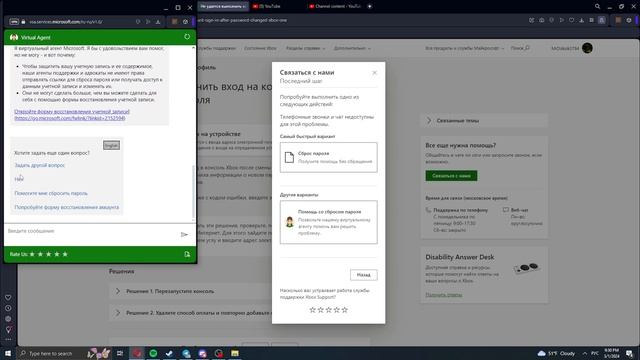This screenshot has width=640, height=360.
Task: Open the Дополнительно dropdown in the Xbox nav
Action: coord(352,48)
